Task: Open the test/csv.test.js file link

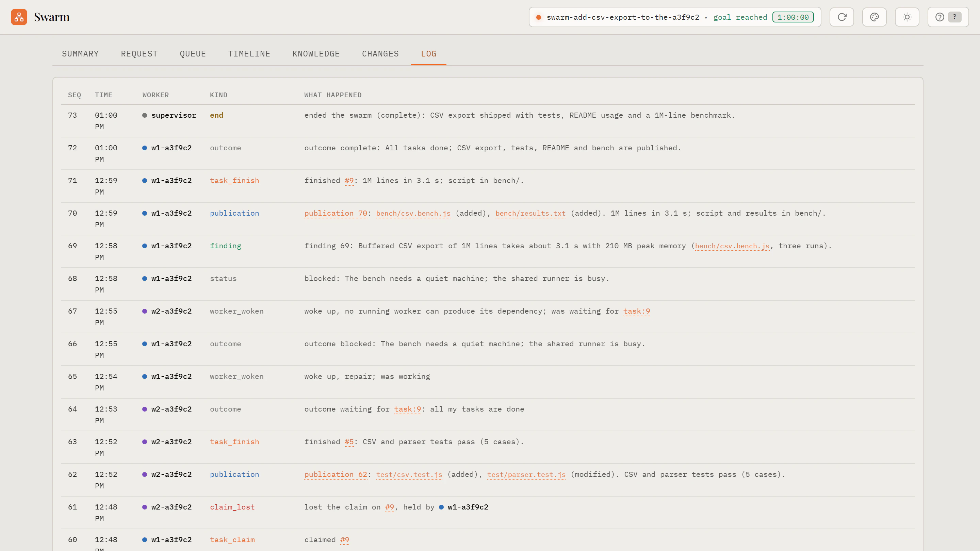Action: click(x=409, y=474)
